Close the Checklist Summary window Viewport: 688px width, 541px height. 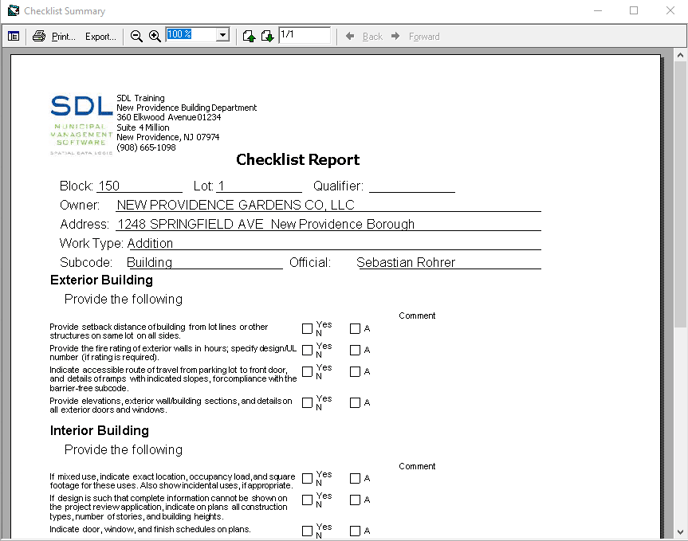click(670, 11)
